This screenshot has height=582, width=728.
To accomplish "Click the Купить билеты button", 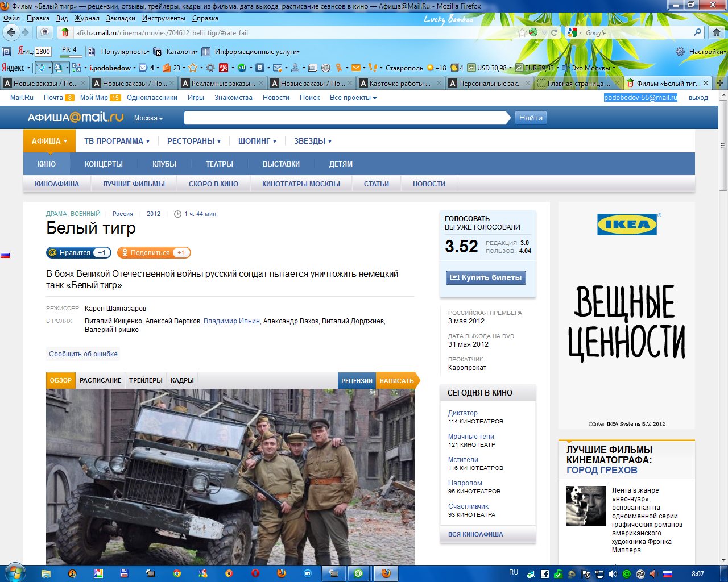I will (x=486, y=277).
